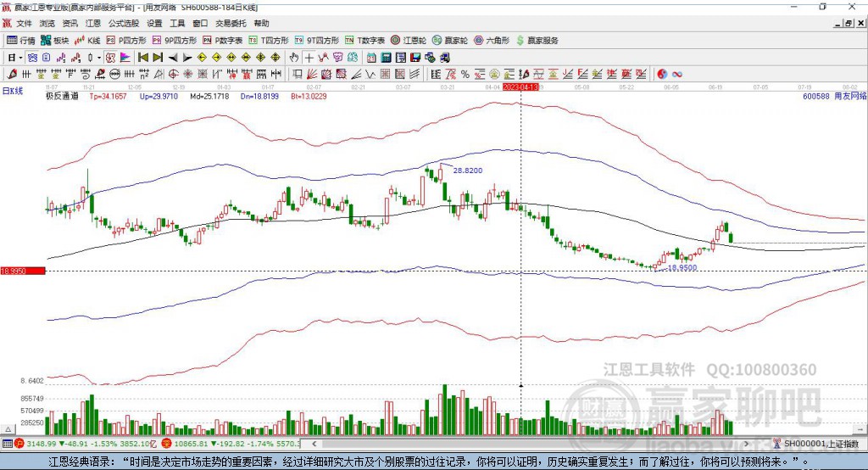Select the circled 金 golden ratio tool
The height and width of the screenshot is (470, 868).
coord(494,75)
